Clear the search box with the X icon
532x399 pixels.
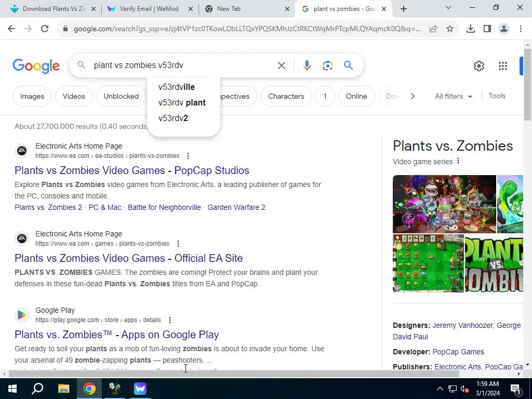281,65
